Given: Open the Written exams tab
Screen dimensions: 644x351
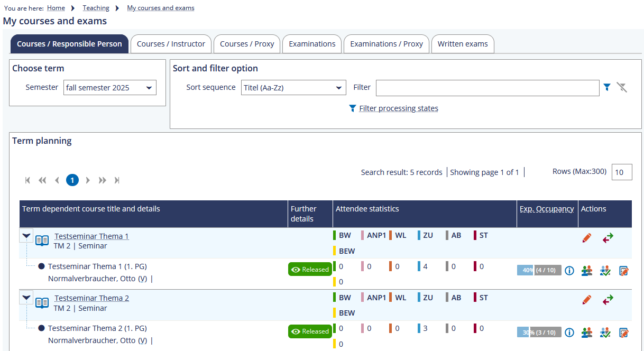Looking at the screenshot, I should click(463, 44).
